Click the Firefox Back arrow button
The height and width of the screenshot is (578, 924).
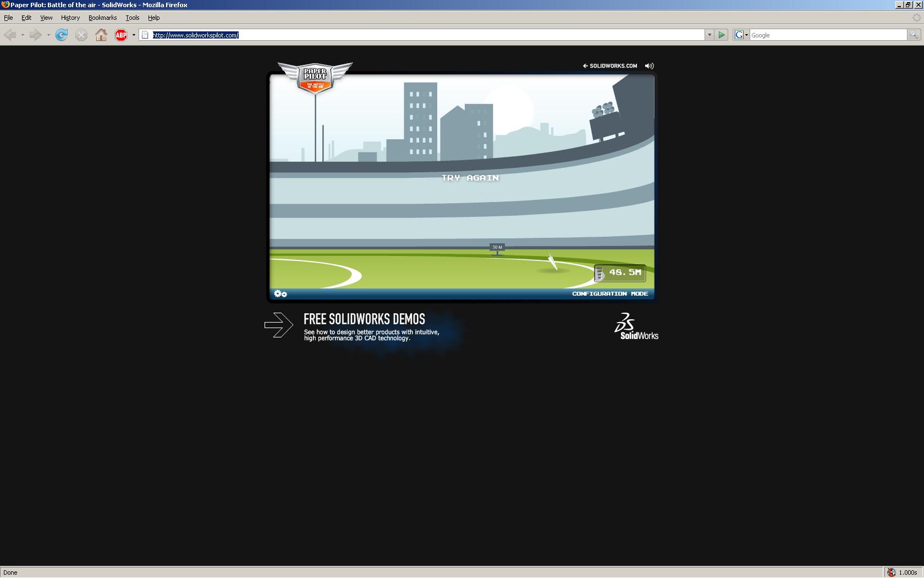(10, 35)
